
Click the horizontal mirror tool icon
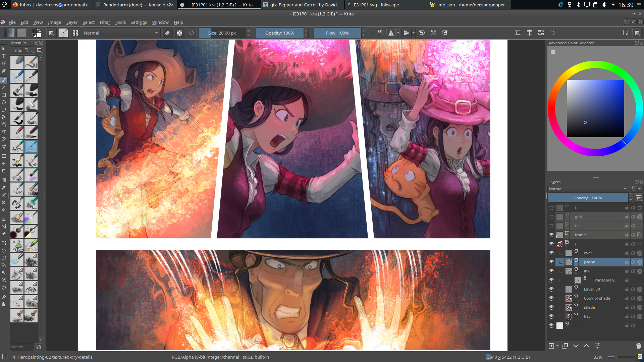coord(391,33)
